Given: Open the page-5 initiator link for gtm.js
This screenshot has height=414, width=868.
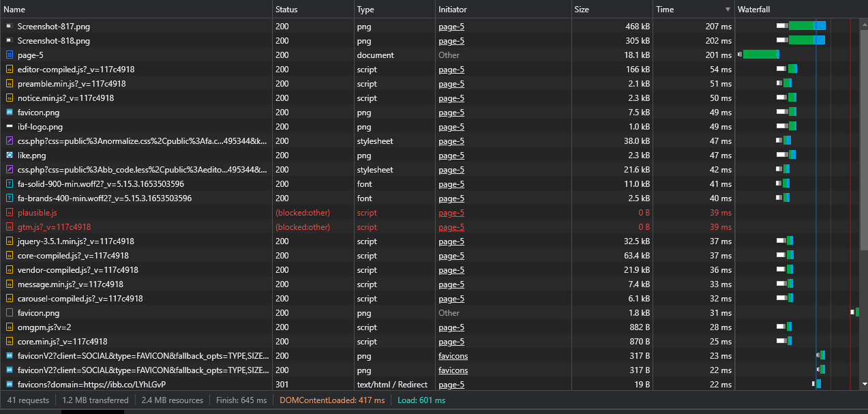Looking at the screenshot, I should pos(451,227).
